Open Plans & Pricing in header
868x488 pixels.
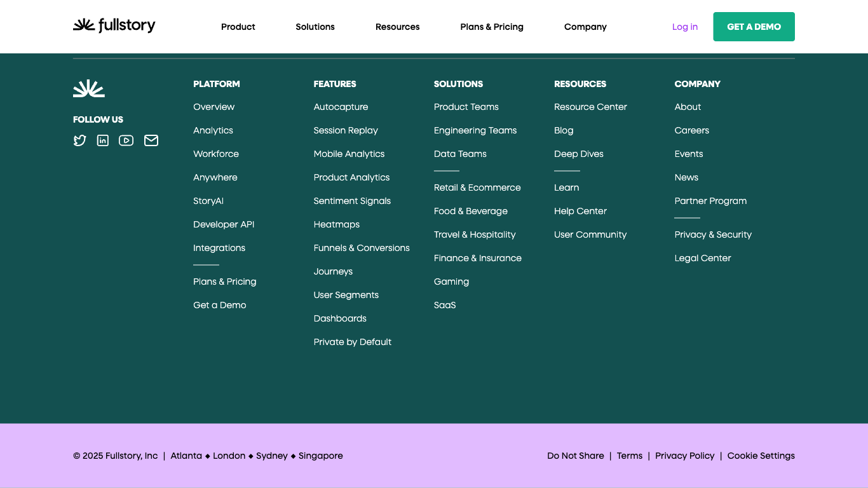tap(492, 27)
